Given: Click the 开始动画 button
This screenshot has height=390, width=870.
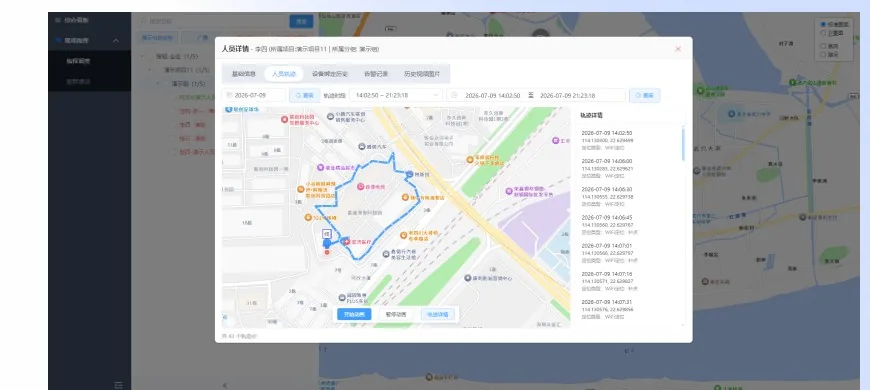Looking at the screenshot, I should [354, 314].
